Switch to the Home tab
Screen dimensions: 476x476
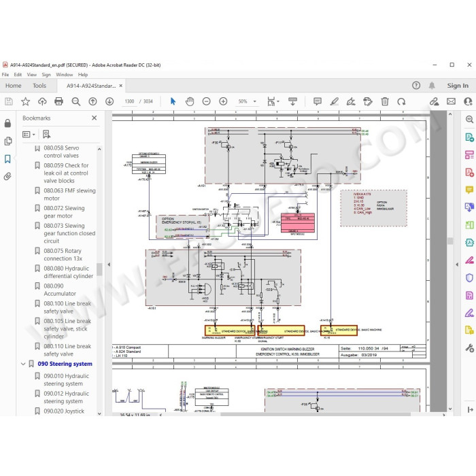[x=14, y=86]
